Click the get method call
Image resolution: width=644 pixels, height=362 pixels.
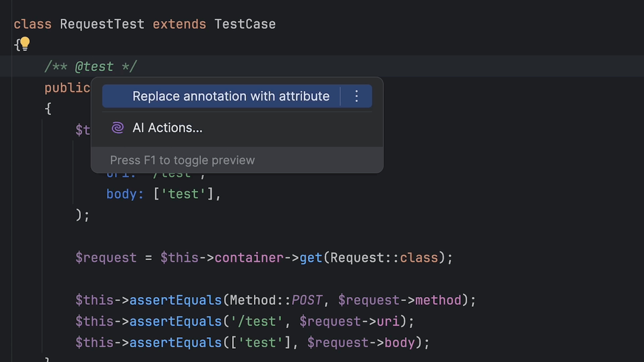(311, 258)
